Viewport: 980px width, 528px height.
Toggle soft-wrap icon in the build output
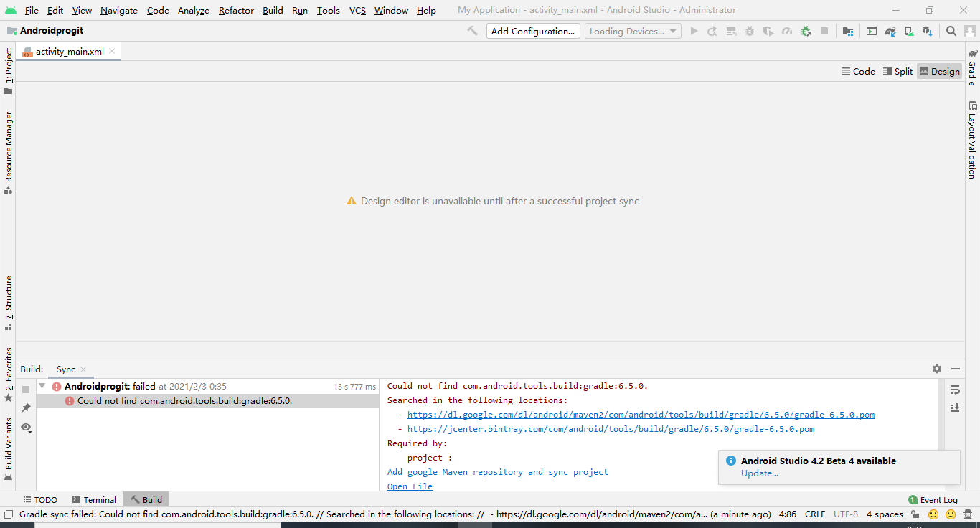point(955,390)
